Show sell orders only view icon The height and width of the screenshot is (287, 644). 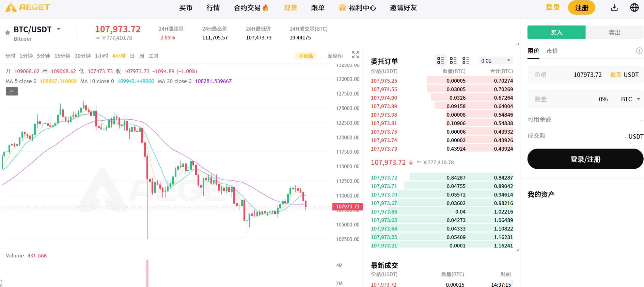pos(453,61)
